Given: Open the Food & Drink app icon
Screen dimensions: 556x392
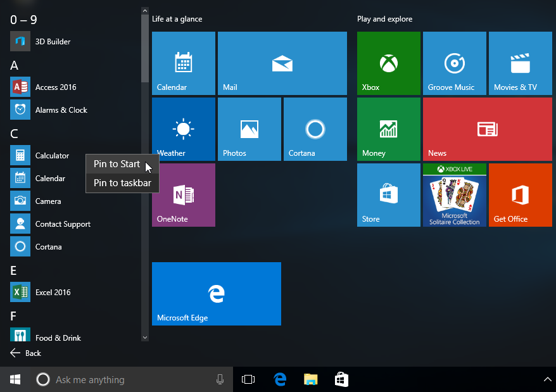Looking at the screenshot, I should click(x=20, y=334).
